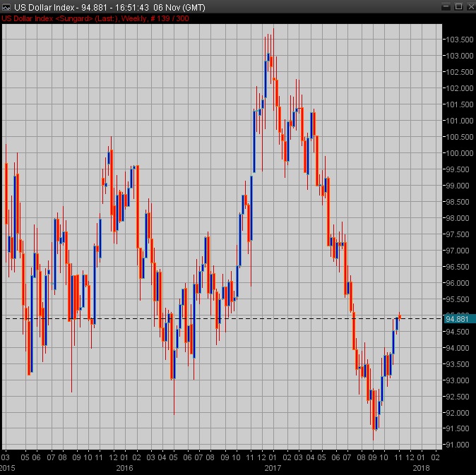Click the chart icon in the title bar

[x=7, y=6]
